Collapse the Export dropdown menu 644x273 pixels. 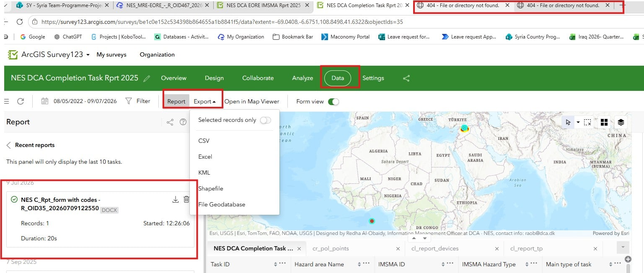pos(205,101)
